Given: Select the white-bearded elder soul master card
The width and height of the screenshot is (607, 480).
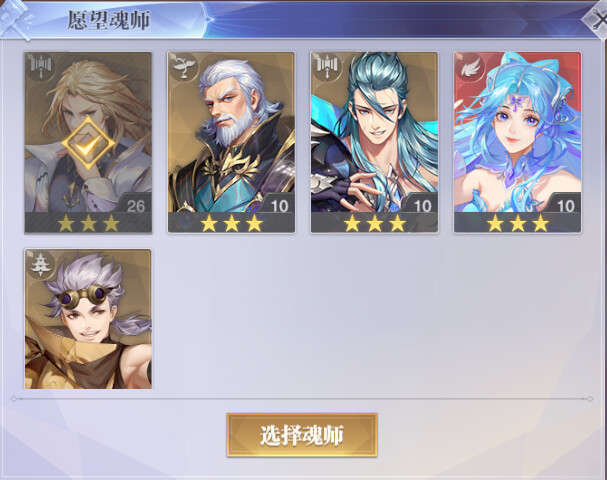Looking at the screenshot, I should coord(231,142).
